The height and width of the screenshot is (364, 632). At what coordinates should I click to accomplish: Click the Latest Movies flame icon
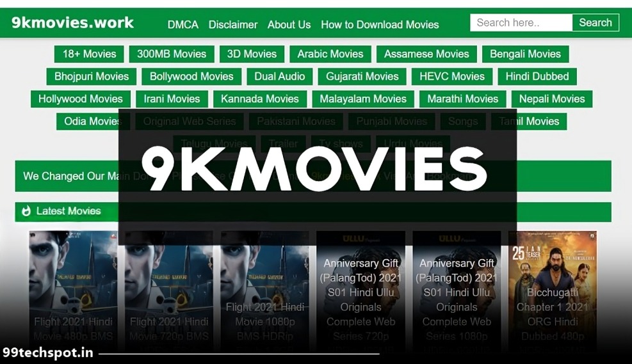click(26, 211)
